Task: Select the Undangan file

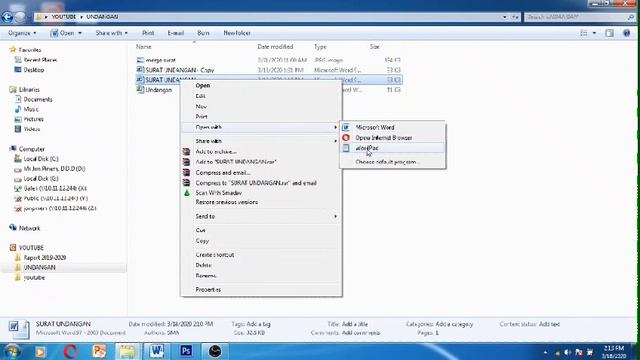Action: click(158, 90)
